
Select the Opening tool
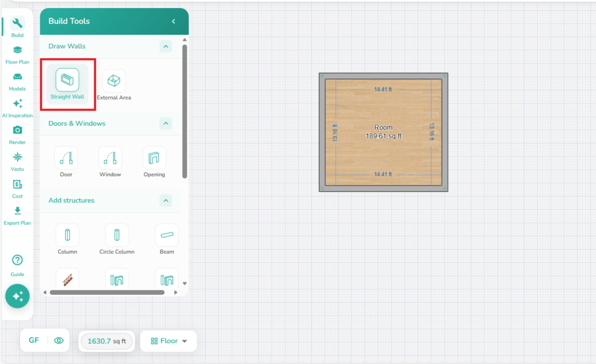pyautogui.click(x=154, y=161)
